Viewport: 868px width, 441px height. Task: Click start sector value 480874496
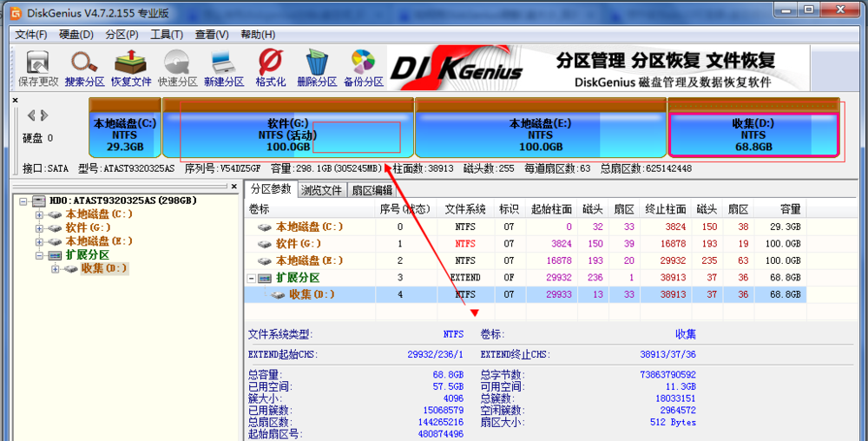(441, 434)
